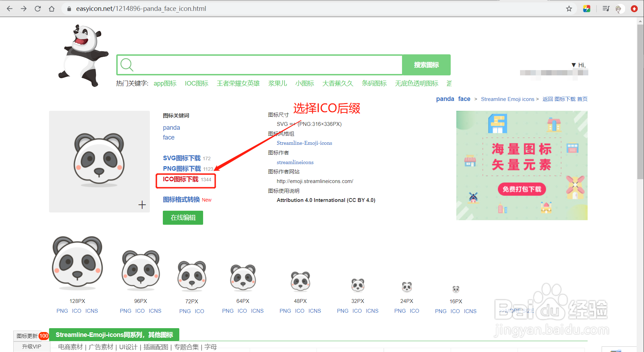Open Streamline-Emoji-icons style group link
The width and height of the screenshot is (644, 352).
coord(304,143)
